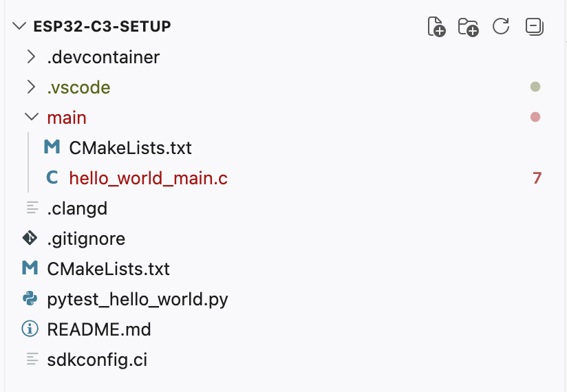Click the Python icon beside pytest_hello_world.py
567x392 pixels.
(30, 299)
